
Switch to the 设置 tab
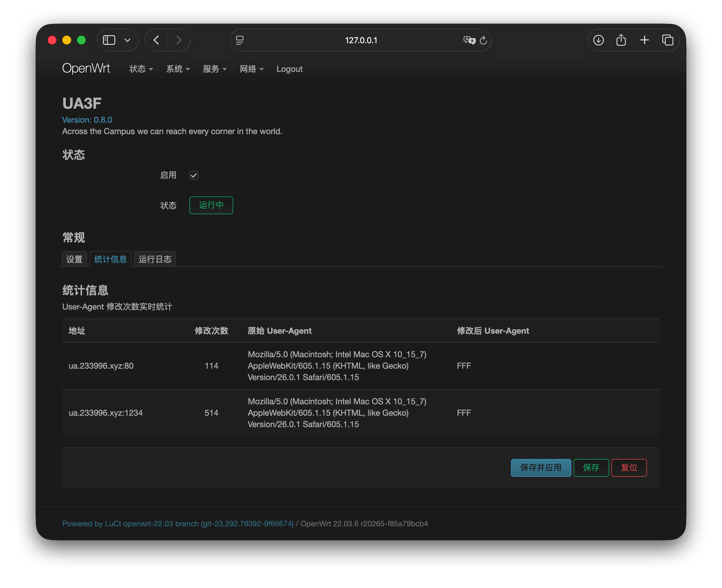tap(74, 259)
